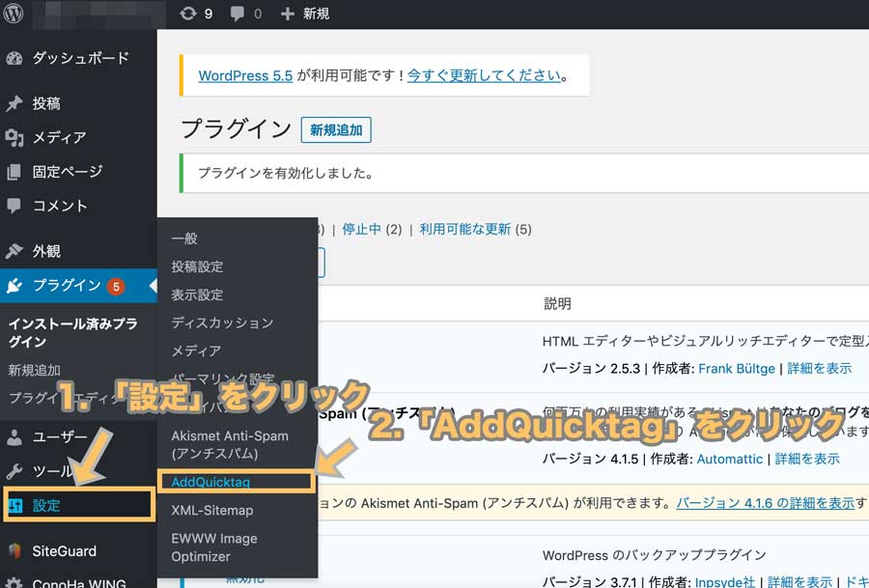
Task: Open Automattic author link
Action: (x=730, y=459)
